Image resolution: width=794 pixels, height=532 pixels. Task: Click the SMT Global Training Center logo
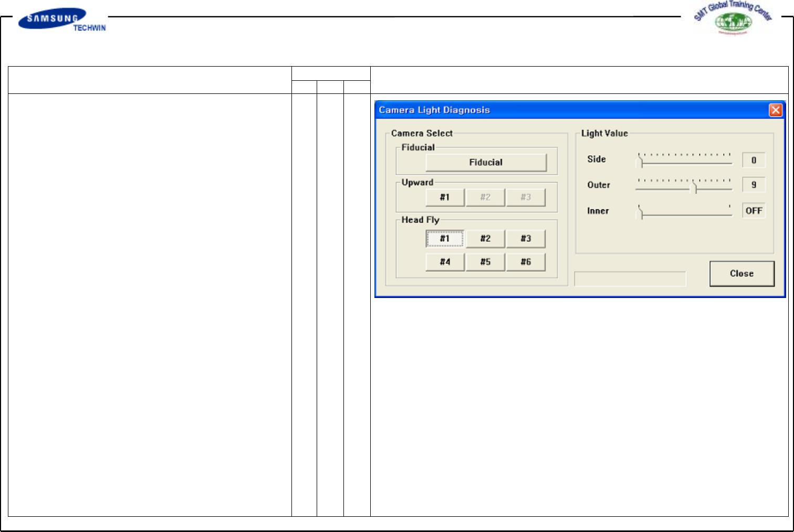pyautogui.click(x=734, y=18)
